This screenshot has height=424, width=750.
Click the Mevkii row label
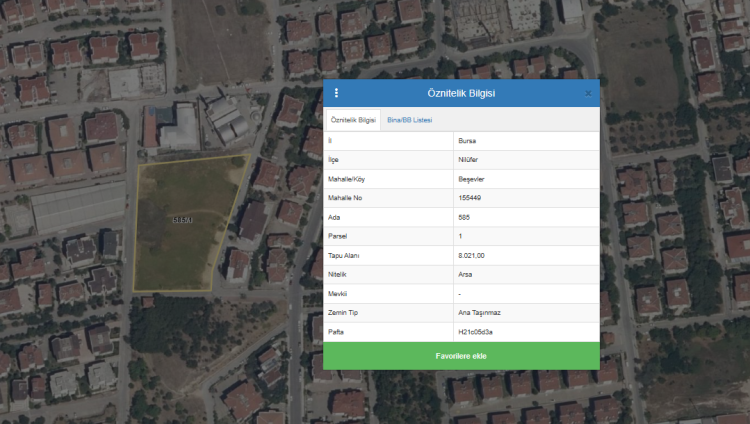[338, 293]
